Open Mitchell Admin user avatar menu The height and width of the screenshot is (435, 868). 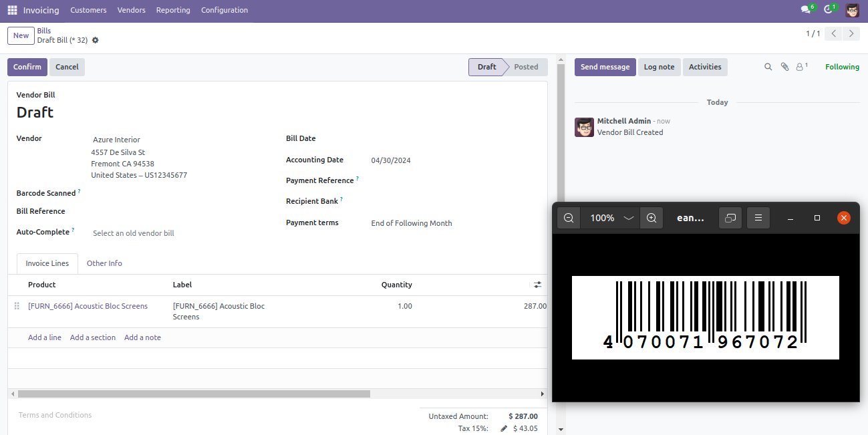click(853, 10)
